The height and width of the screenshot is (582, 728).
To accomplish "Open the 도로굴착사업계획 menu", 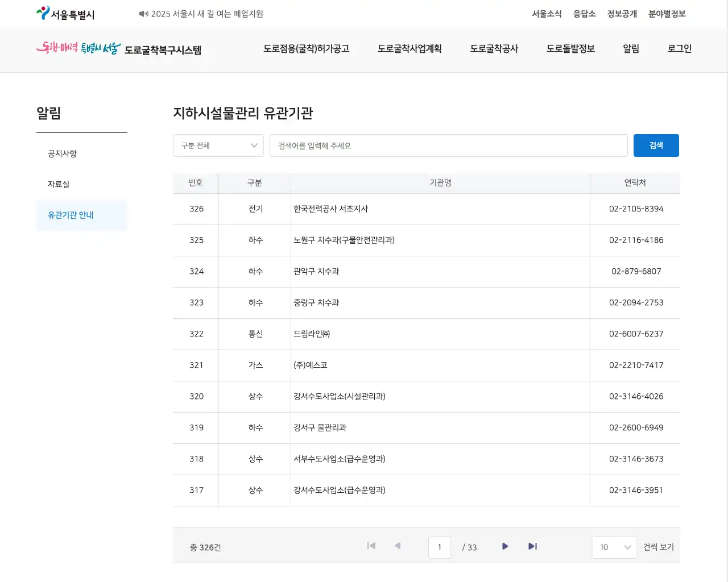I will pyautogui.click(x=409, y=49).
